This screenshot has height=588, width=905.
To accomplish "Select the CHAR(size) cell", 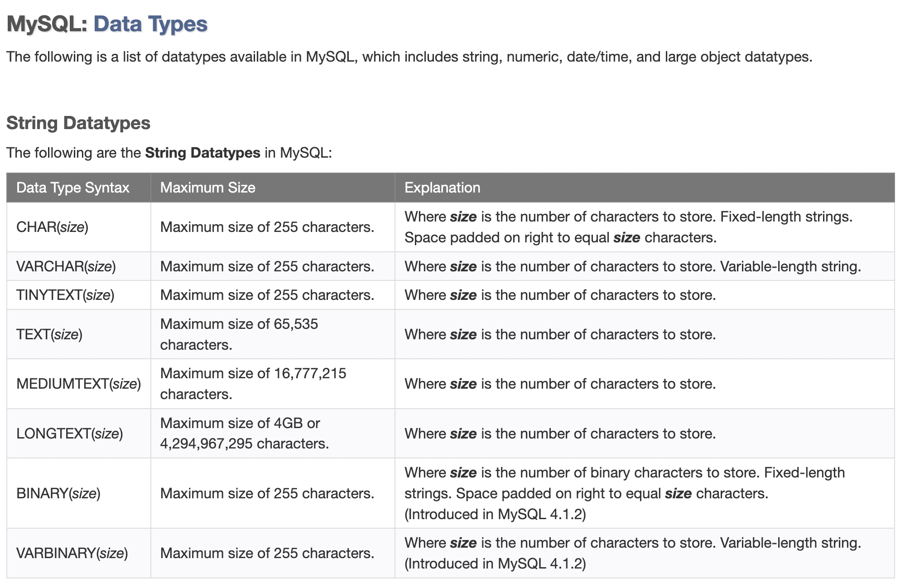I will tap(78, 227).
